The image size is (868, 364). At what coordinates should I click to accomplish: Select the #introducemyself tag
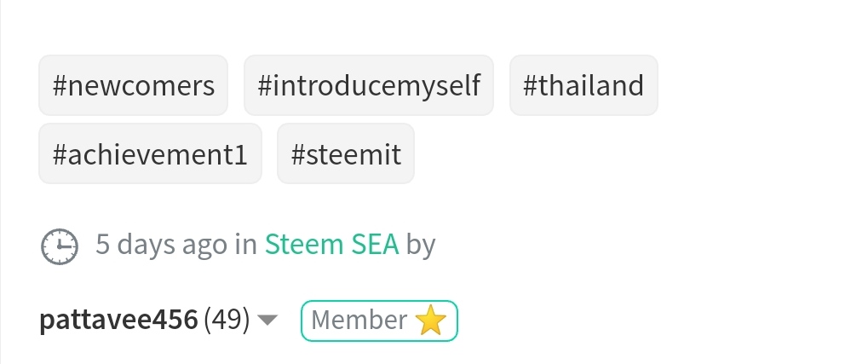coord(369,85)
